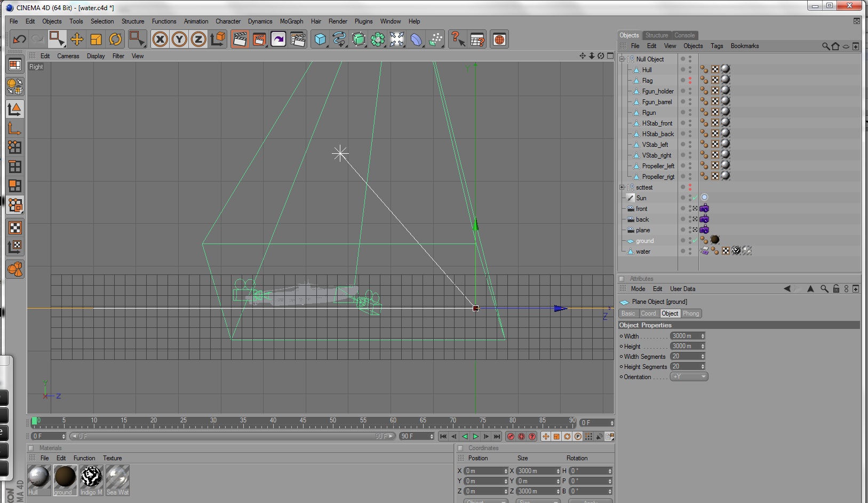Click the texture checkerboard mode icon
Screen dimensions: 868x503
[x=15, y=228]
